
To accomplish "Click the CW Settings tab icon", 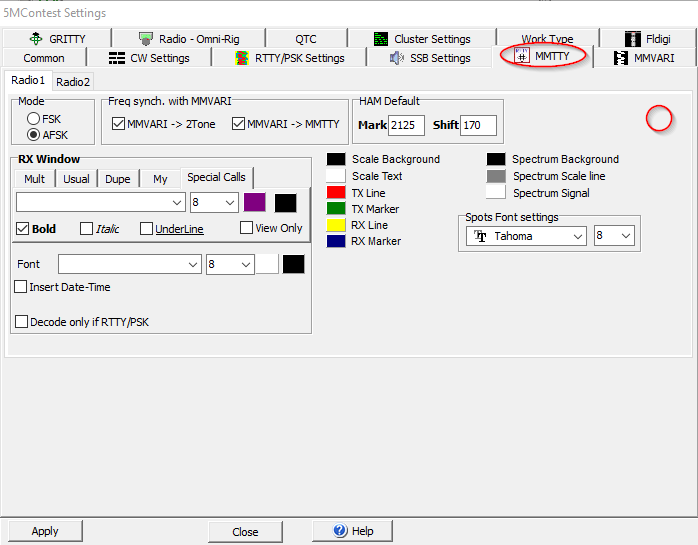I will tap(117, 58).
